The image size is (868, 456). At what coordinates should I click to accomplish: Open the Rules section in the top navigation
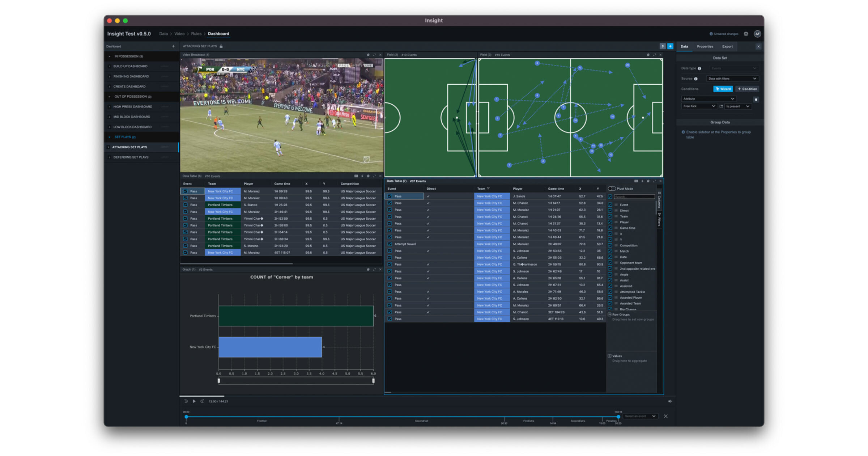pos(196,33)
